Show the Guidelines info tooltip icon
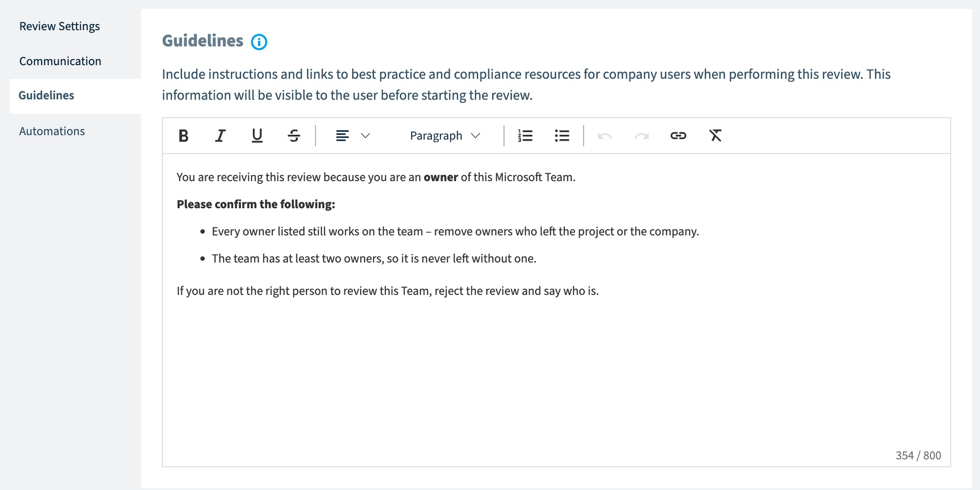Screen dimensions: 980x490 [259, 42]
